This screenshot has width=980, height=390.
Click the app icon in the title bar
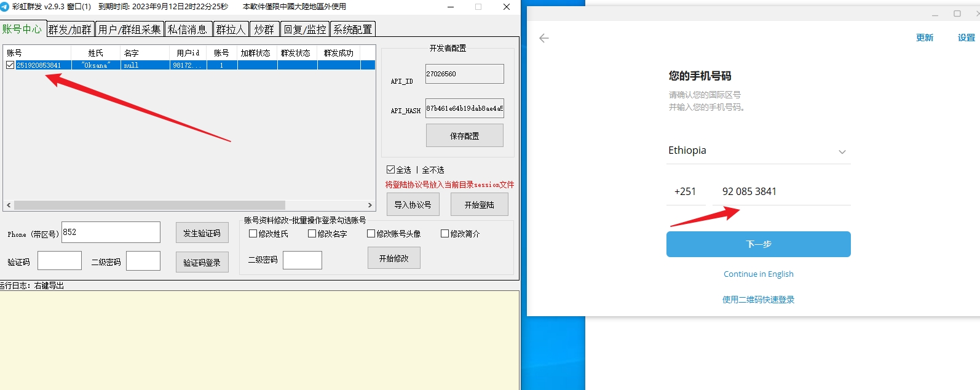[6, 7]
